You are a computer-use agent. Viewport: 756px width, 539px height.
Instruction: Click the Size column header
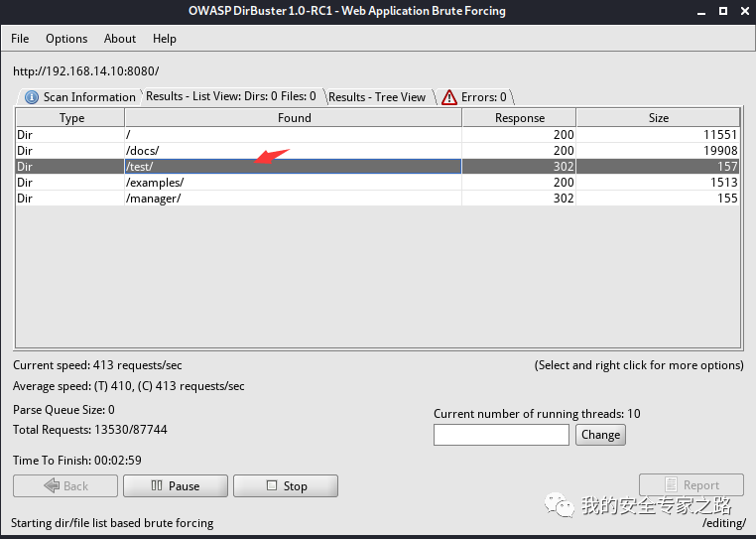coord(658,118)
